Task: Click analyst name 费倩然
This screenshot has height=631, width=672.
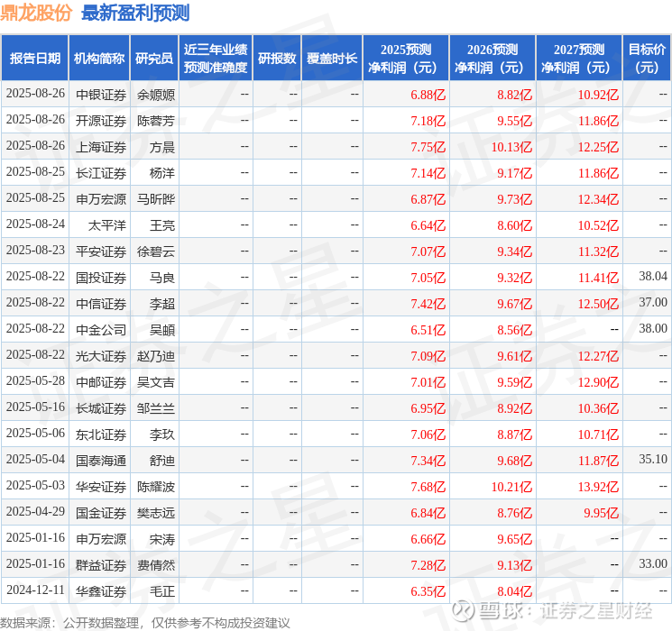Action: 156,565
